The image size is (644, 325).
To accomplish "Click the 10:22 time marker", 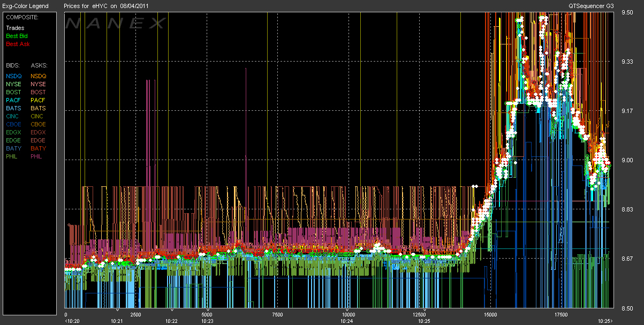I will 171,321.
